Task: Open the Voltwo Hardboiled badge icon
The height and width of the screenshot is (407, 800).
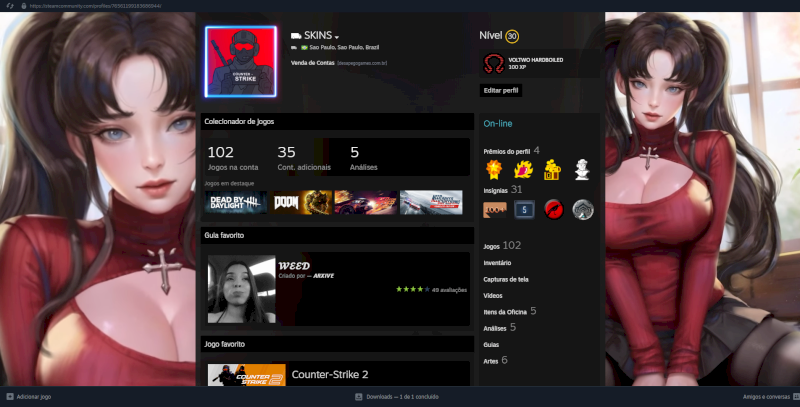Action: pos(493,64)
